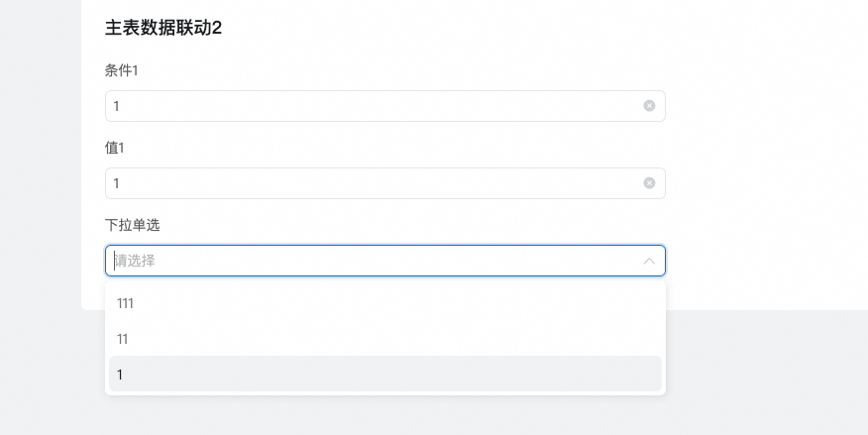Focus the 值1 input field

click(377, 183)
